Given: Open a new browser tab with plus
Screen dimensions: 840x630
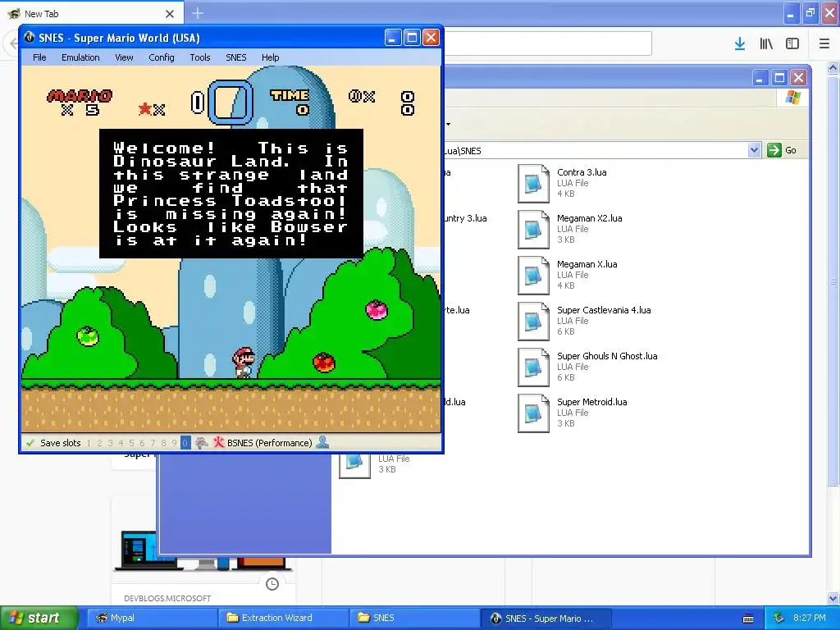Looking at the screenshot, I should coord(198,13).
